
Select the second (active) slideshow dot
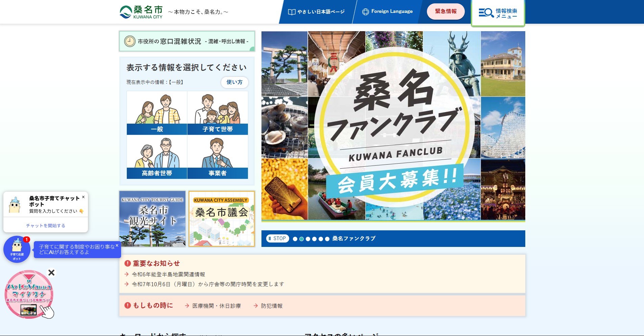pyautogui.click(x=301, y=239)
